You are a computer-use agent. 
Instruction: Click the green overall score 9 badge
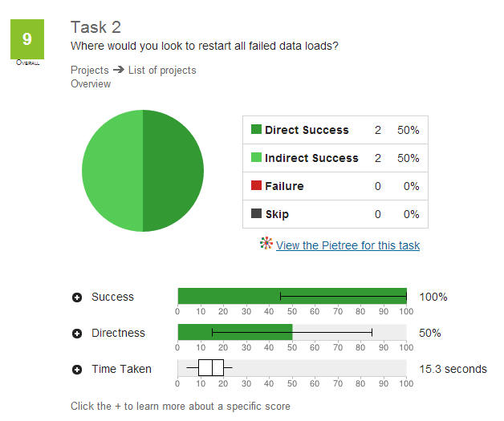click(x=27, y=39)
